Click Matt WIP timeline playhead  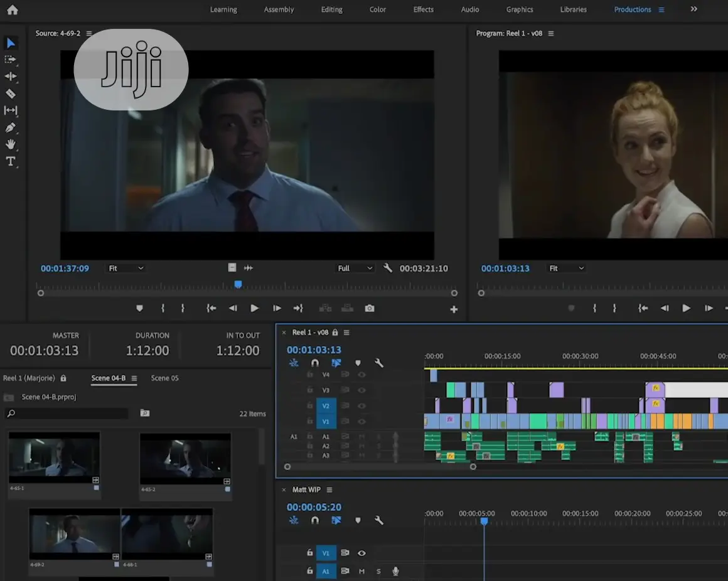point(484,521)
